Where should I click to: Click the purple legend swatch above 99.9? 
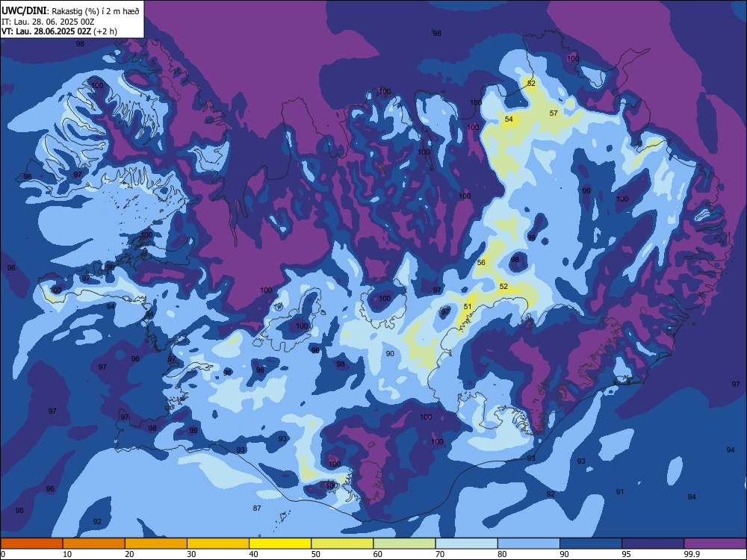pyautogui.click(x=715, y=544)
